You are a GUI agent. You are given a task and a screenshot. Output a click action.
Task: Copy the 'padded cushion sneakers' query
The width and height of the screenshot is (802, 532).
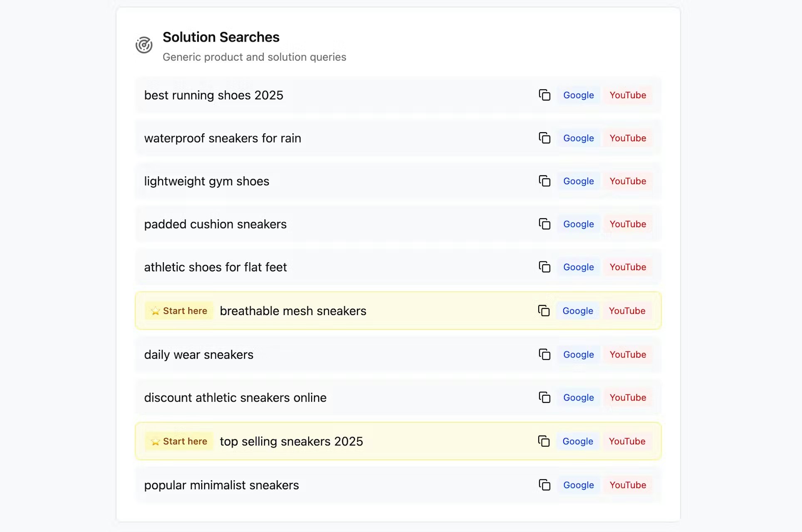[x=545, y=224]
